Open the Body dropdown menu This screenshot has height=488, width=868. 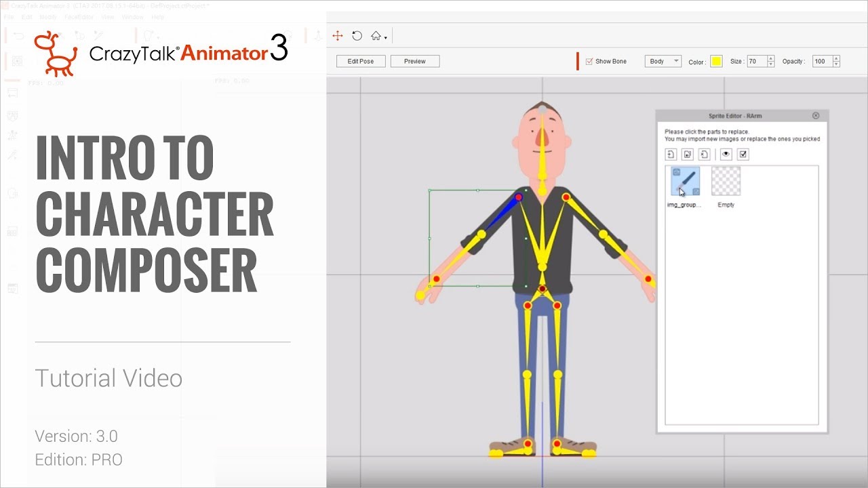coord(663,60)
